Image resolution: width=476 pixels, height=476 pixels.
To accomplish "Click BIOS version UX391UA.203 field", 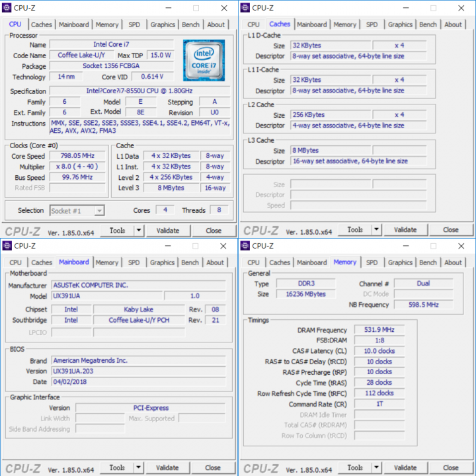I will [138, 371].
